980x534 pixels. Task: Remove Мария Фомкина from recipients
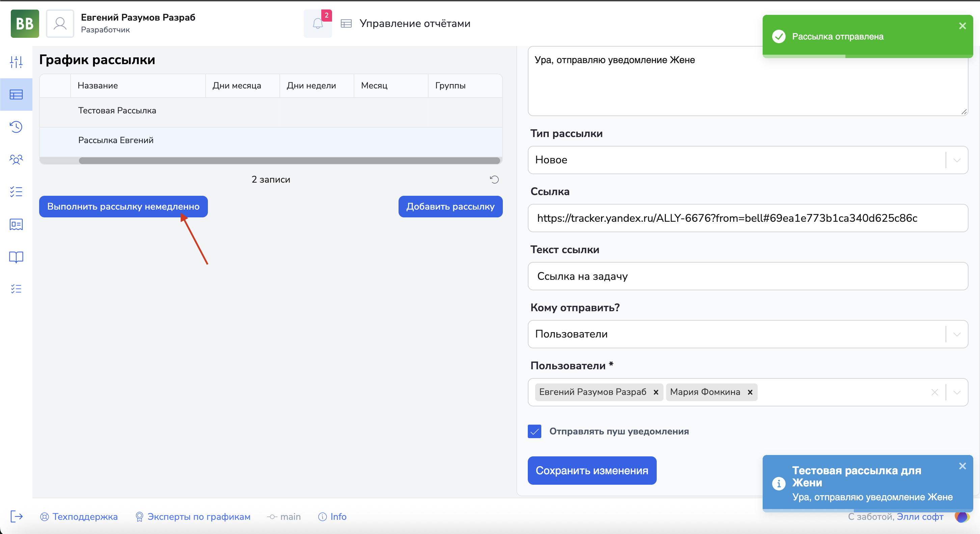(x=750, y=392)
